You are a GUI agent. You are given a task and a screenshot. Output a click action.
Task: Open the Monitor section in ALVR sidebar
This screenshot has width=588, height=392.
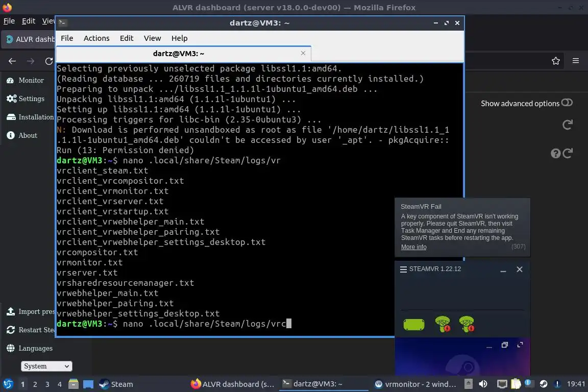25,80
